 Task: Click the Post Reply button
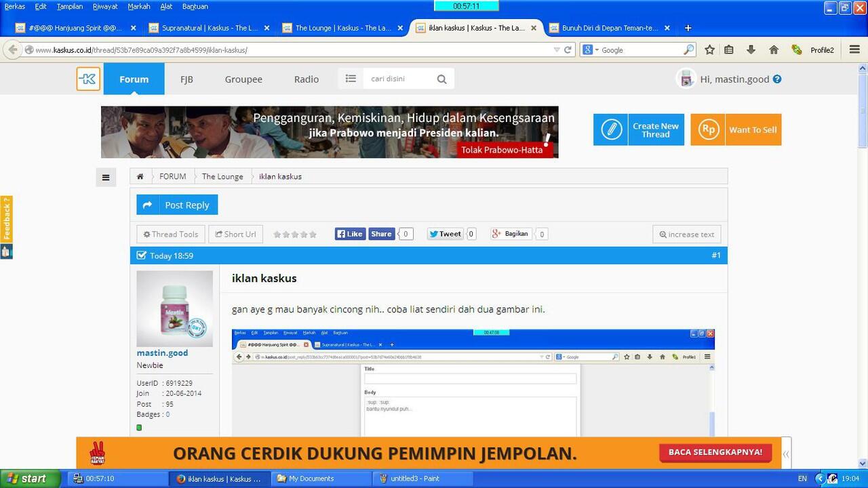point(177,205)
